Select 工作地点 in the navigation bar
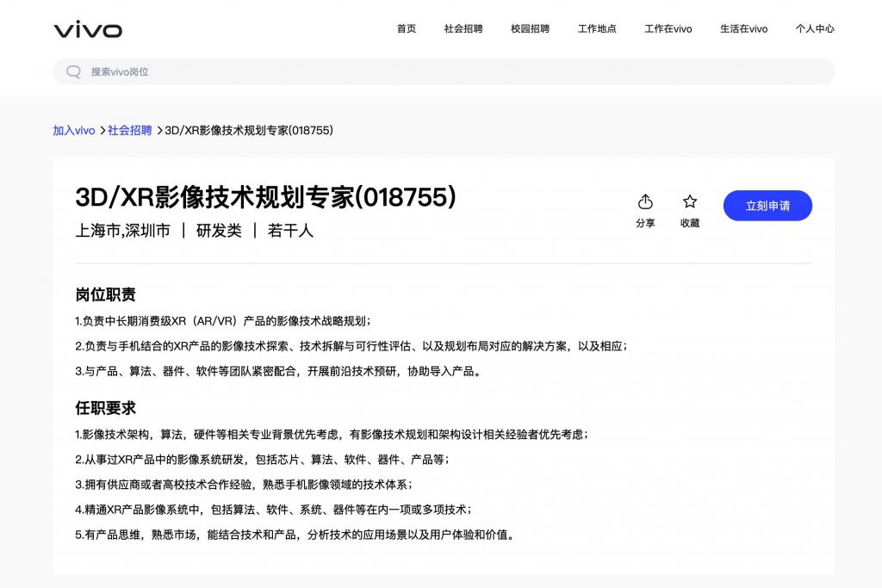Viewport: 882px width, 588px height. click(597, 28)
